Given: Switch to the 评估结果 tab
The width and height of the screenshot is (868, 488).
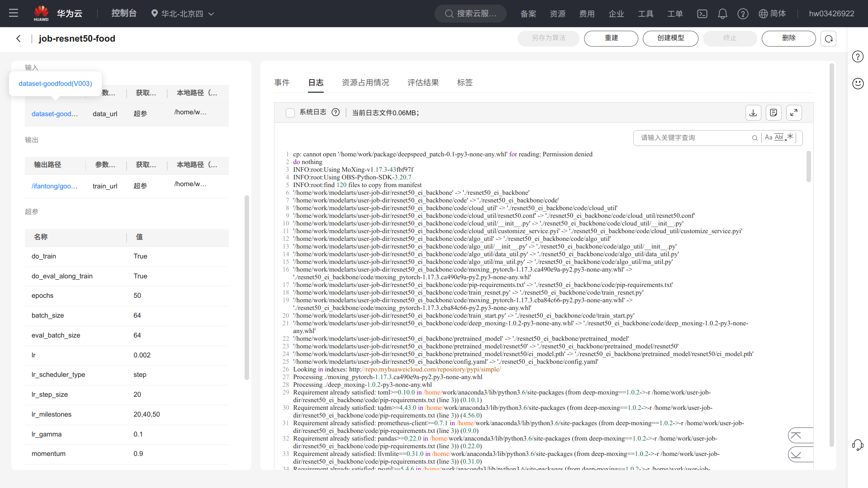Looking at the screenshot, I should (x=423, y=83).
